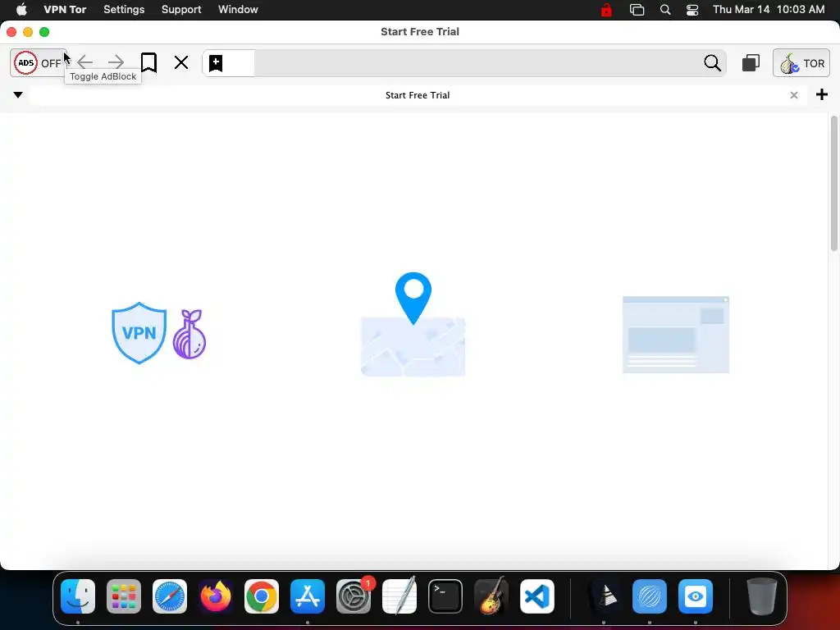Image resolution: width=840 pixels, height=630 pixels.
Task: Select the Start Free Trial tab
Action: point(418,95)
